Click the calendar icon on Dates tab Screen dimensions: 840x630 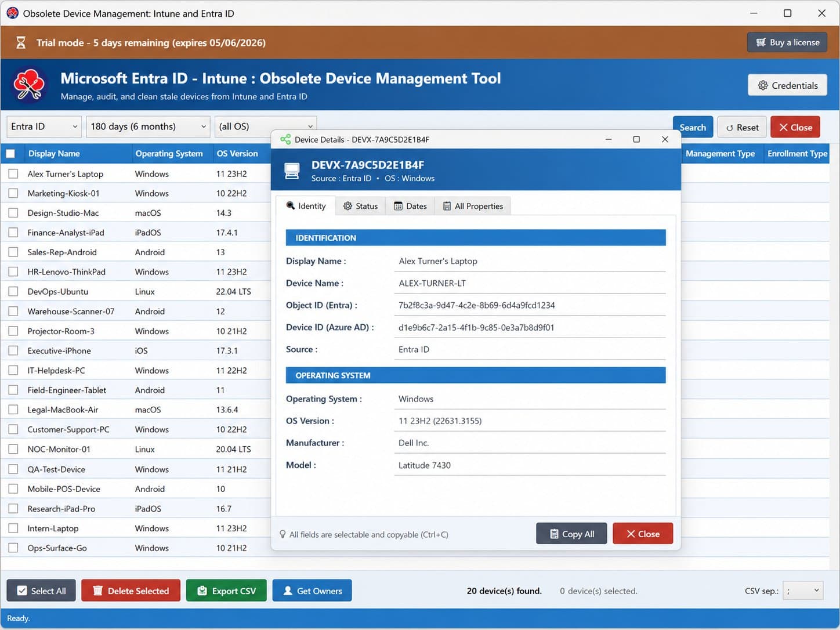click(398, 206)
